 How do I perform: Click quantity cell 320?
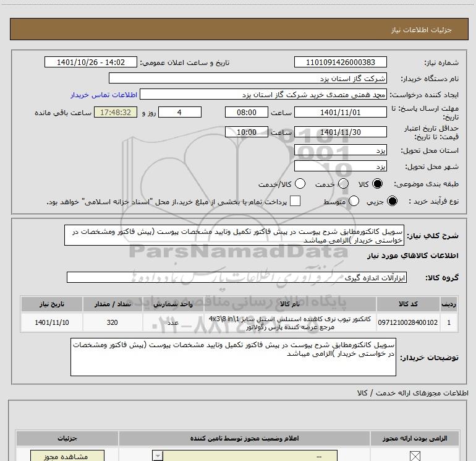pos(113,322)
